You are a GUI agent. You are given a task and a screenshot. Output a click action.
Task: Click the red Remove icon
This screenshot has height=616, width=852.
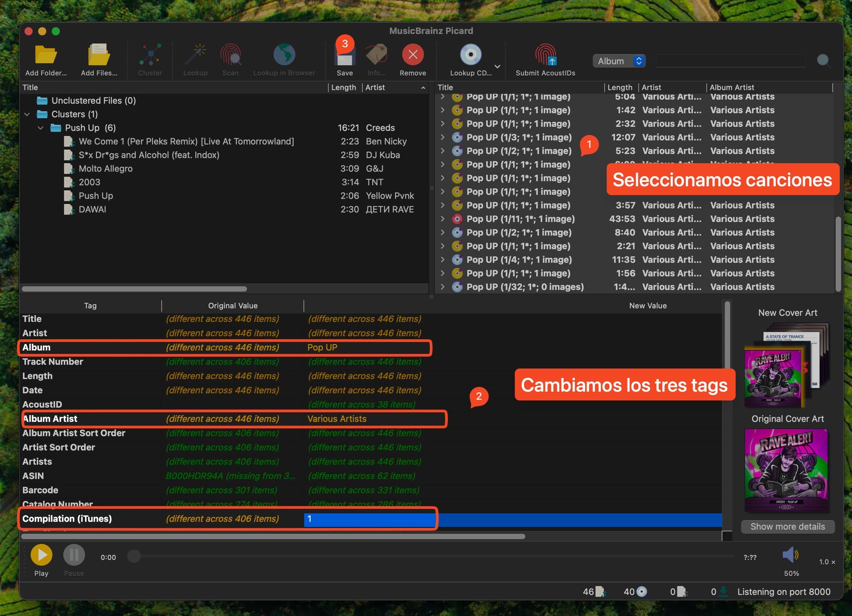[412, 55]
